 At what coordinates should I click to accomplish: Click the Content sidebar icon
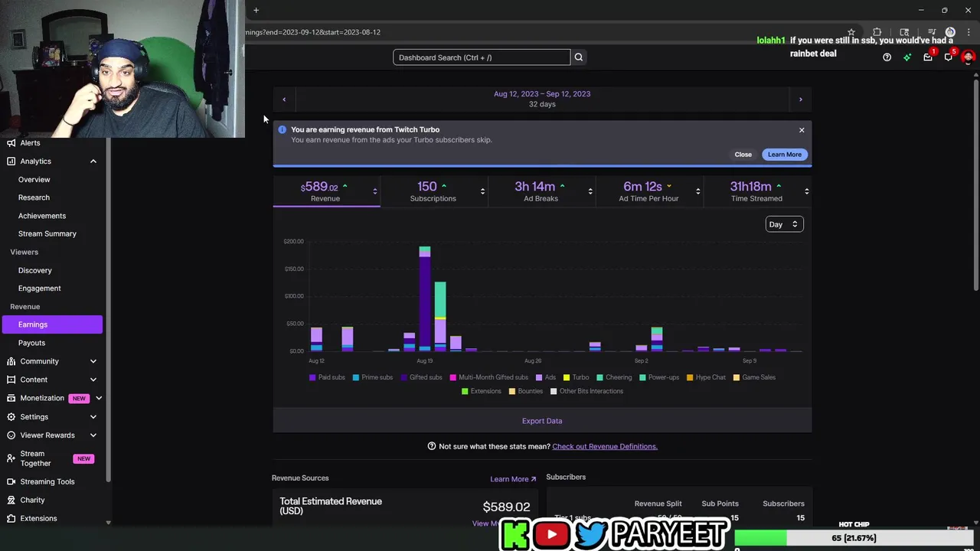pyautogui.click(x=11, y=380)
